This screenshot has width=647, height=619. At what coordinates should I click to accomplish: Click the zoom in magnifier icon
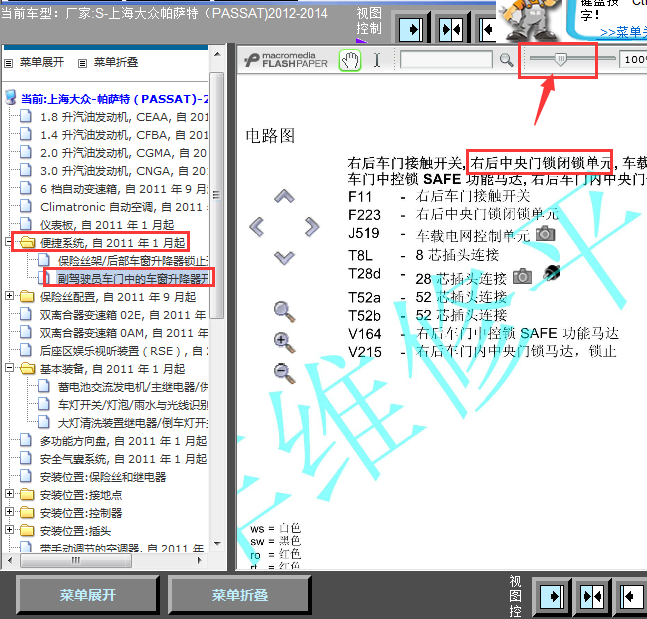coord(285,343)
